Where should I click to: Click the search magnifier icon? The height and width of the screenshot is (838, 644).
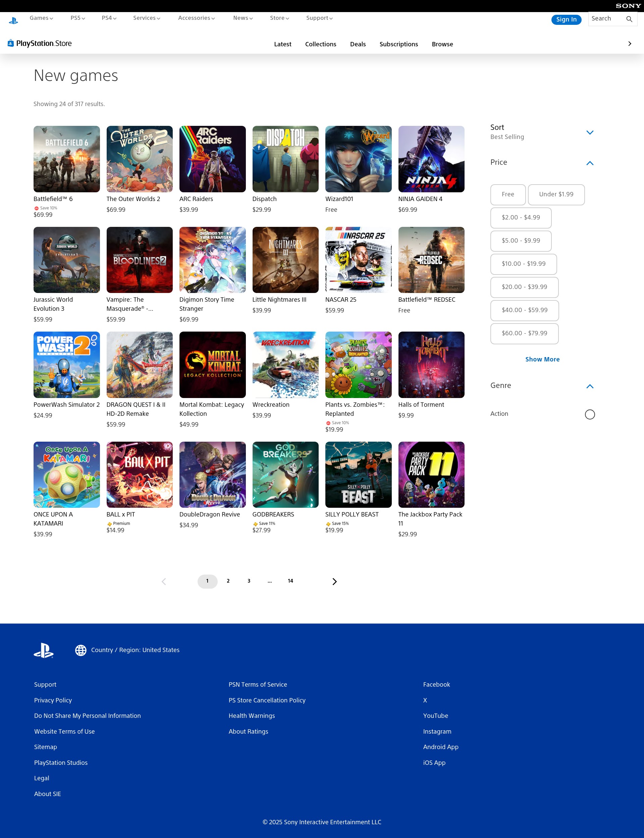629,19
